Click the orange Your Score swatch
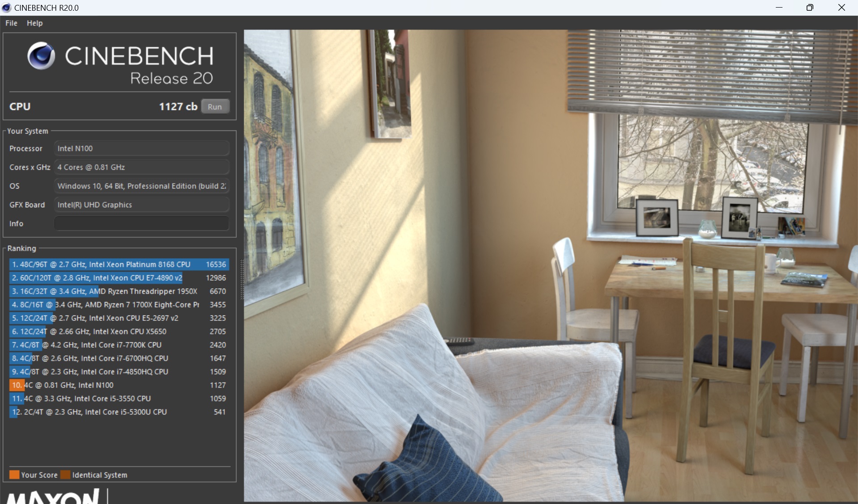Image resolution: width=858 pixels, height=504 pixels. [14, 475]
